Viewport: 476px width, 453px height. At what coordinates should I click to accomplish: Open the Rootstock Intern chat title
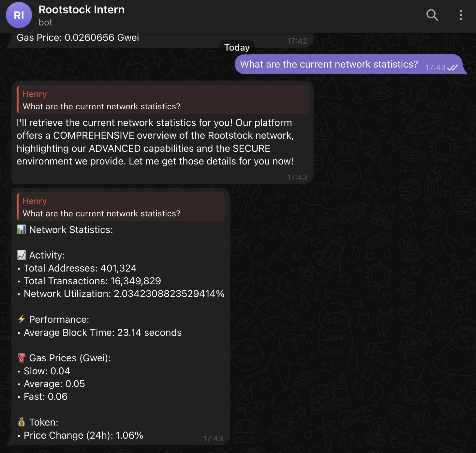(82, 10)
